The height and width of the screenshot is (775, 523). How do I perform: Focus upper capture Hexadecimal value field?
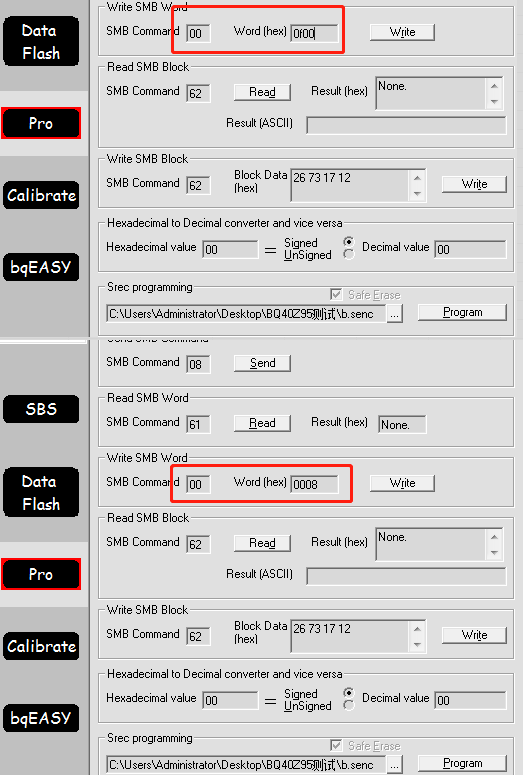coord(230,249)
